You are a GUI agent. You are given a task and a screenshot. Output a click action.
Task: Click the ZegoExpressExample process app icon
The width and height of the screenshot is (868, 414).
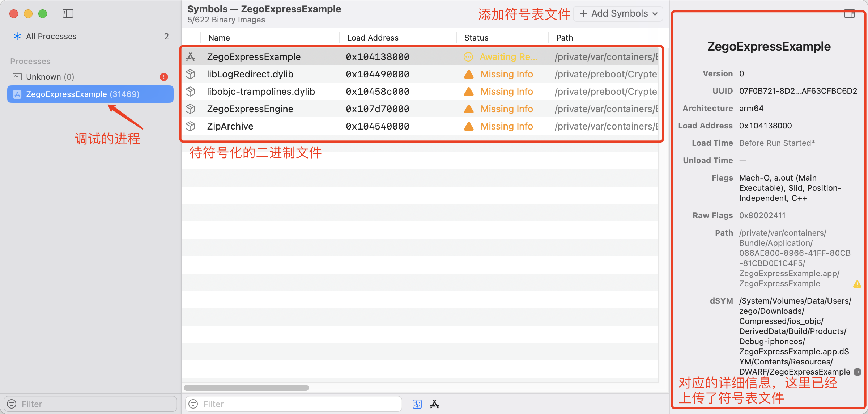pos(17,94)
